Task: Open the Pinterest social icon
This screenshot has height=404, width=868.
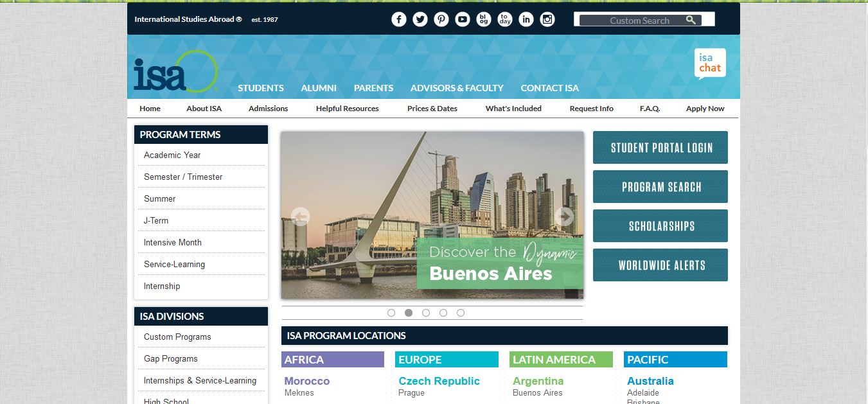Action: (x=441, y=19)
